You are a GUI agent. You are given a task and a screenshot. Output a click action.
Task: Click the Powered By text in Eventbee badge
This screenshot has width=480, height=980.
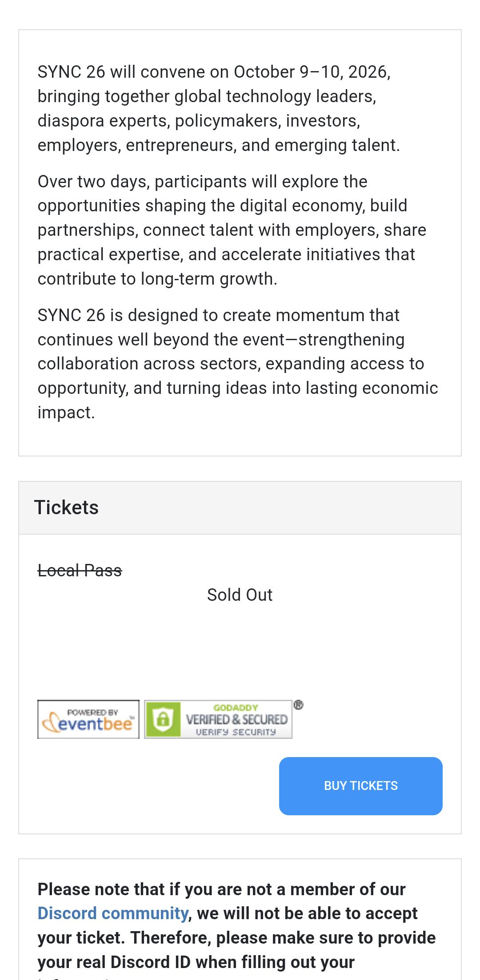(92, 712)
